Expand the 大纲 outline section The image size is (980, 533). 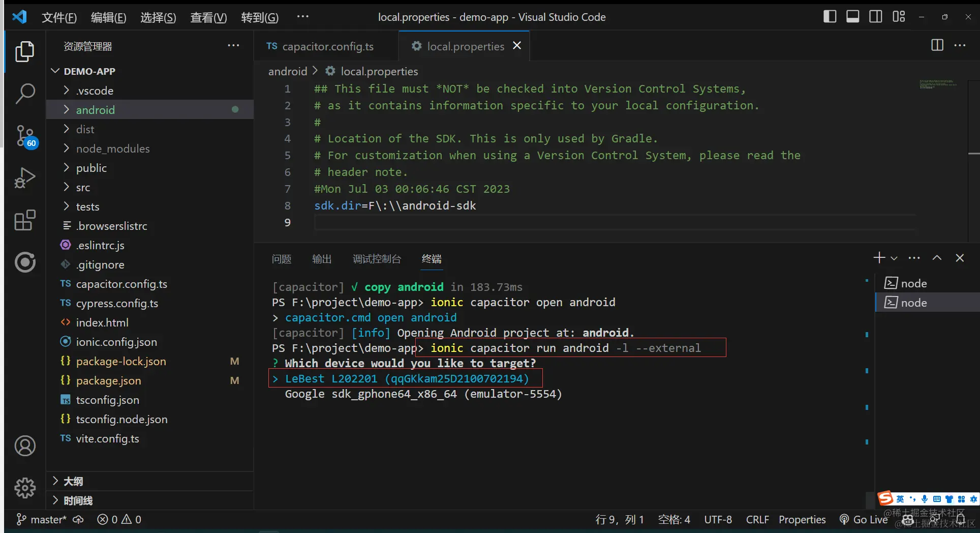pyautogui.click(x=150, y=481)
